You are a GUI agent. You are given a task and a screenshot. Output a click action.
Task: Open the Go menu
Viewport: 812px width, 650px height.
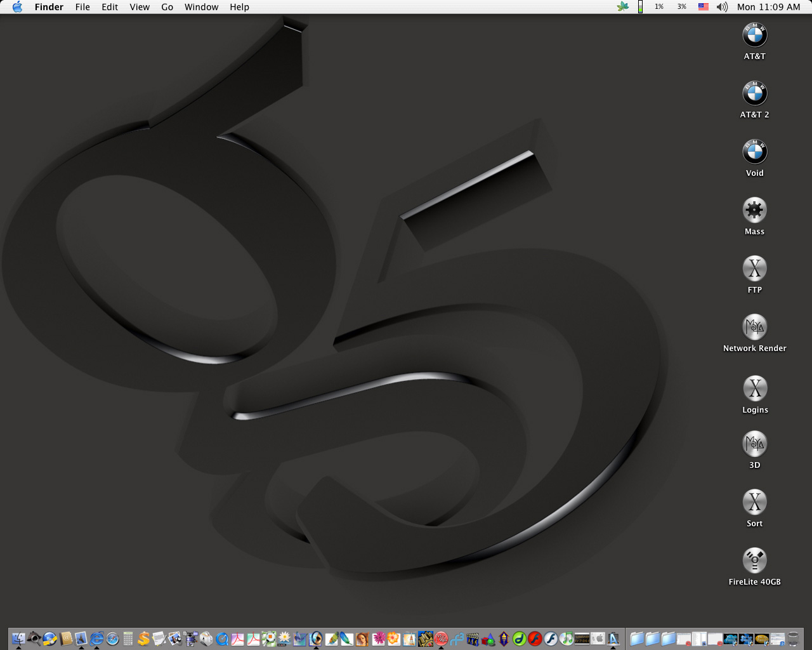pyautogui.click(x=167, y=7)
